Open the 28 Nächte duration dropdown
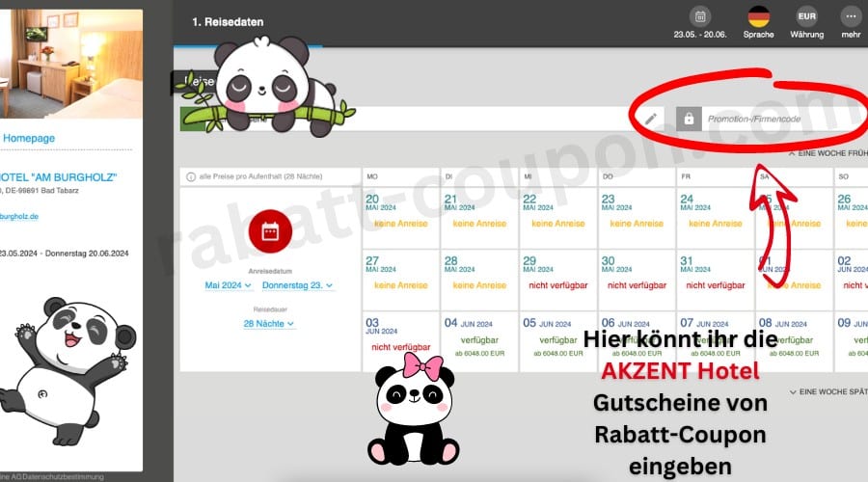The image size is (868, 482). tap(269, 324)
